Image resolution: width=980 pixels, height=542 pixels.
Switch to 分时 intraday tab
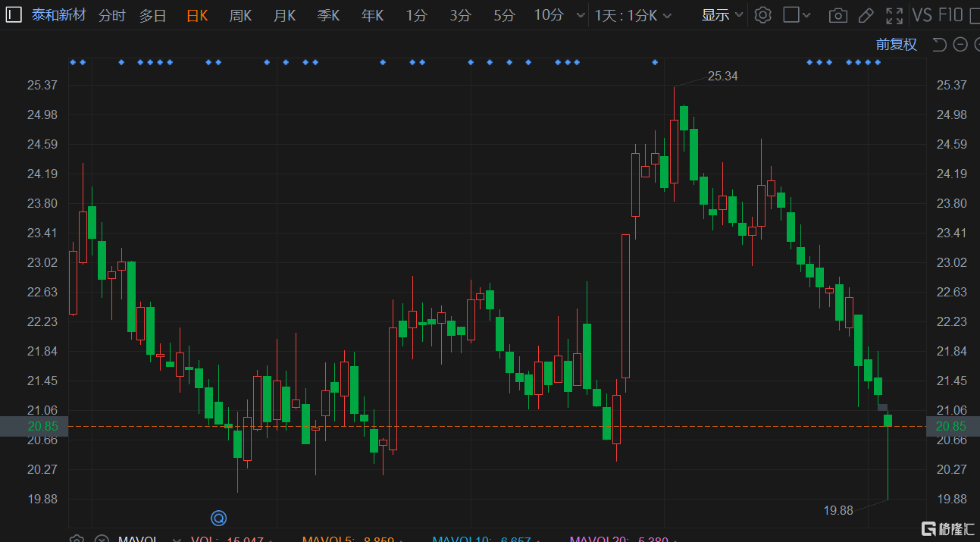(111, 15)
